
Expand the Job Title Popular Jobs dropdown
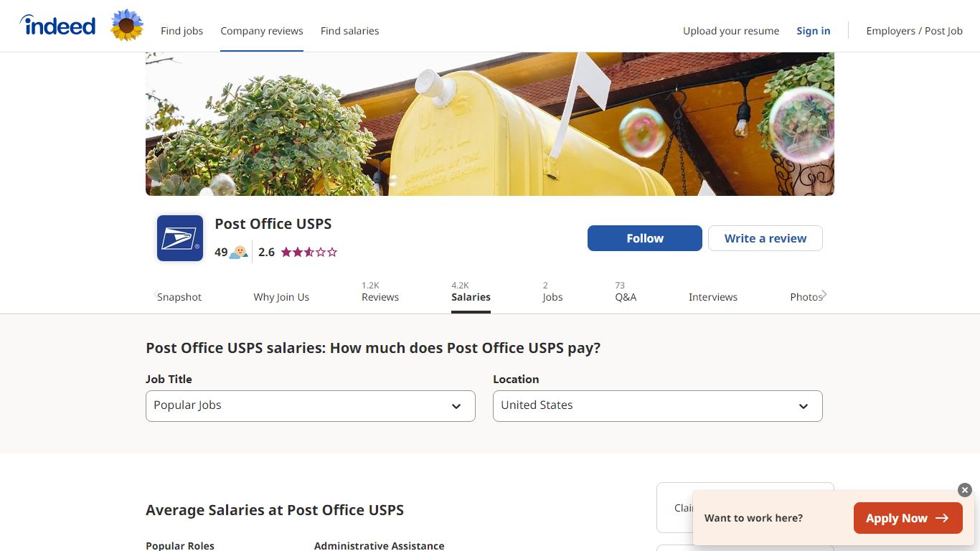click(311, 406)
